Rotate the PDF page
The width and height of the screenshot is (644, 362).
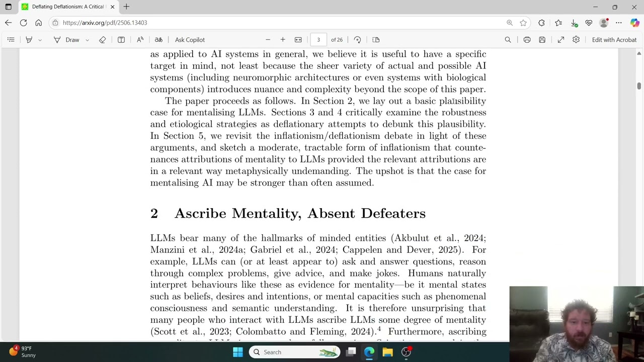(x=357, y=40)
